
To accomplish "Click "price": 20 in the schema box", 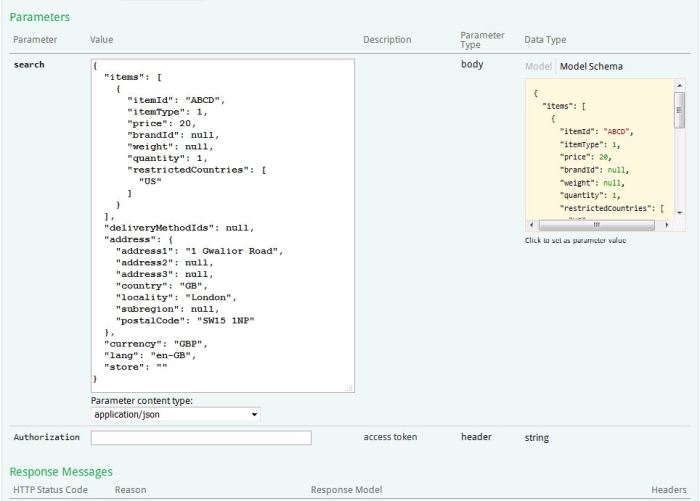I will [x=586, y=157].
